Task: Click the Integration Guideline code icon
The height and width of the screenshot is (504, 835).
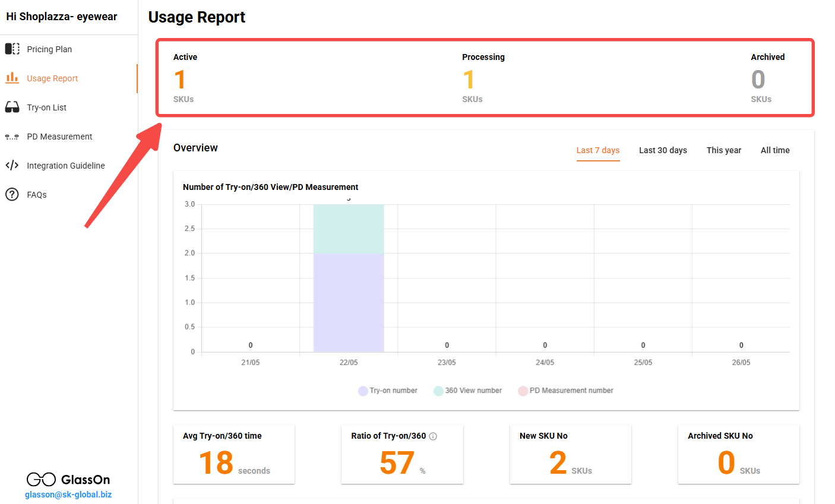Action: [x=12, y=165]
